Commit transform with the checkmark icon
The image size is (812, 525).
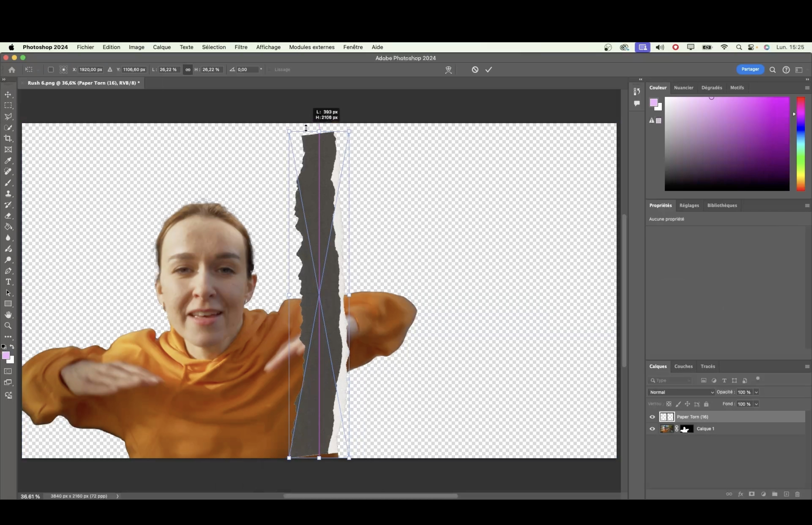tap(489, 70)
